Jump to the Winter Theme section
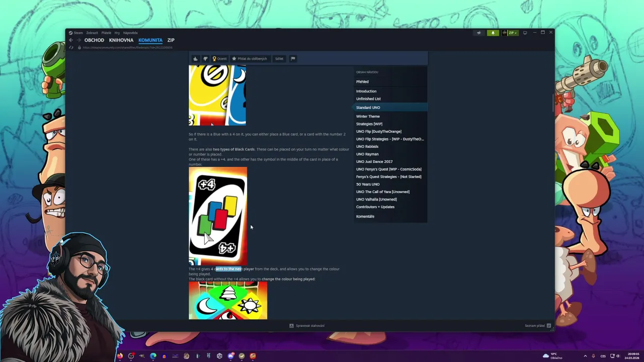Screen dimensions: 644x362 368,116
